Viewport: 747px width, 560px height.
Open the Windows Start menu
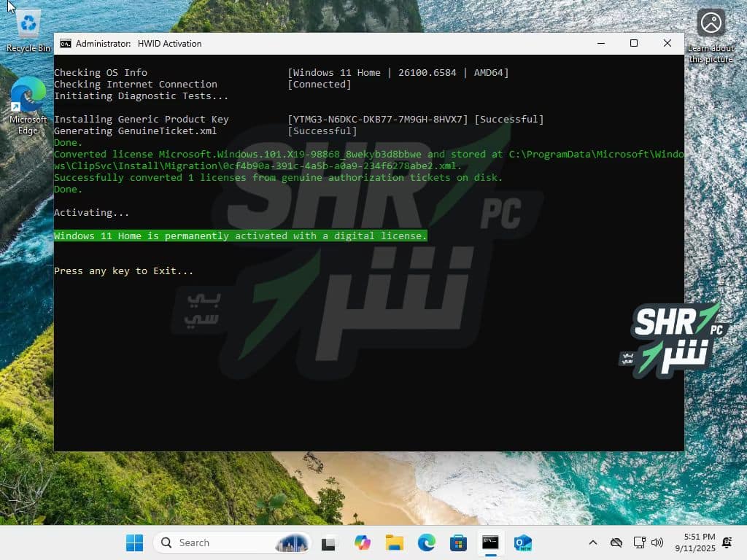135,542
